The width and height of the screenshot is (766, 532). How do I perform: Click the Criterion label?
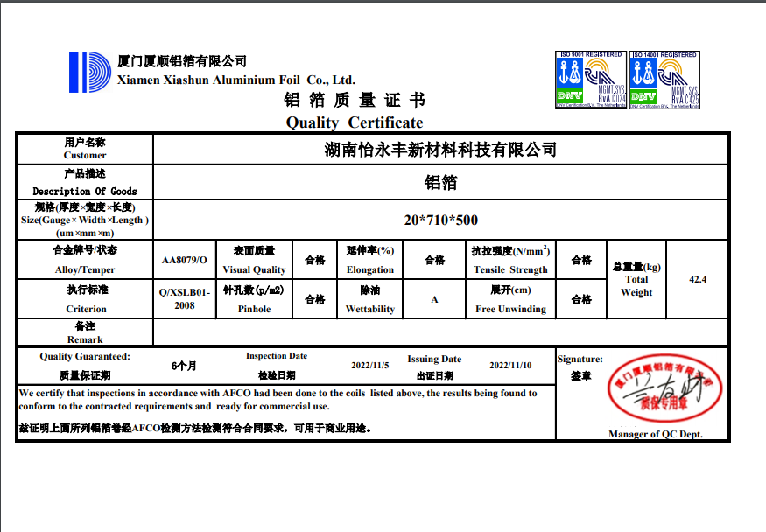point(86,309)
